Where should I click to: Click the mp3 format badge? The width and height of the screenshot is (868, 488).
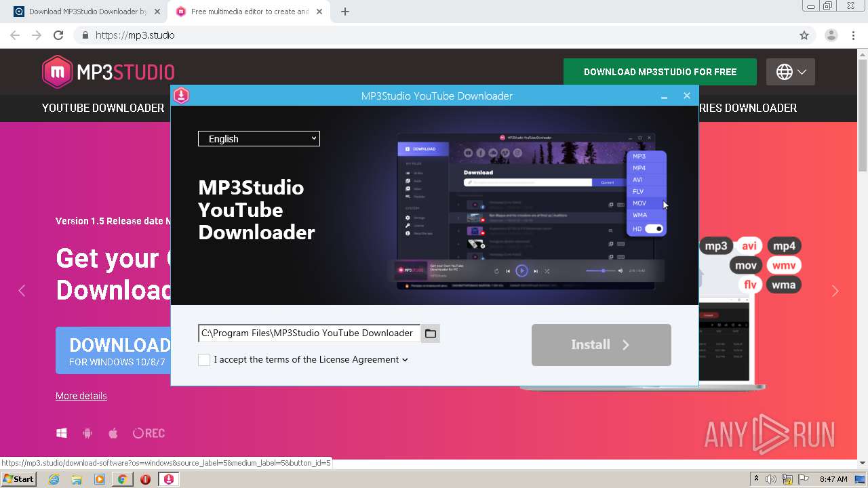pos(716,246)
